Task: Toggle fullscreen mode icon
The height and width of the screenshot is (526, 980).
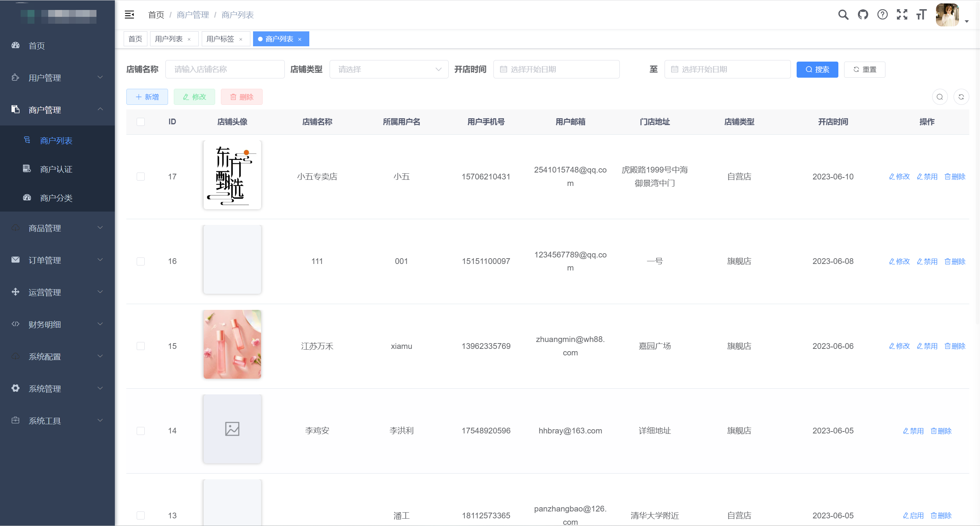Action: coord(902,15)
